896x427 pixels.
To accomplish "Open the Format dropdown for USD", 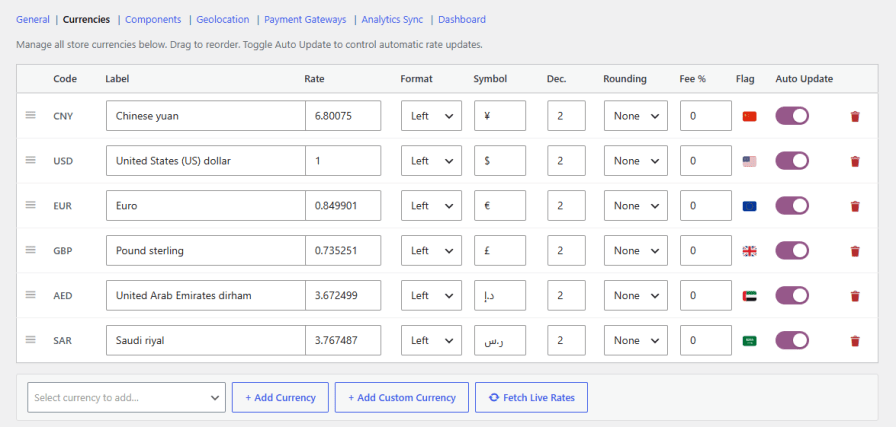I will pos(431,161).
